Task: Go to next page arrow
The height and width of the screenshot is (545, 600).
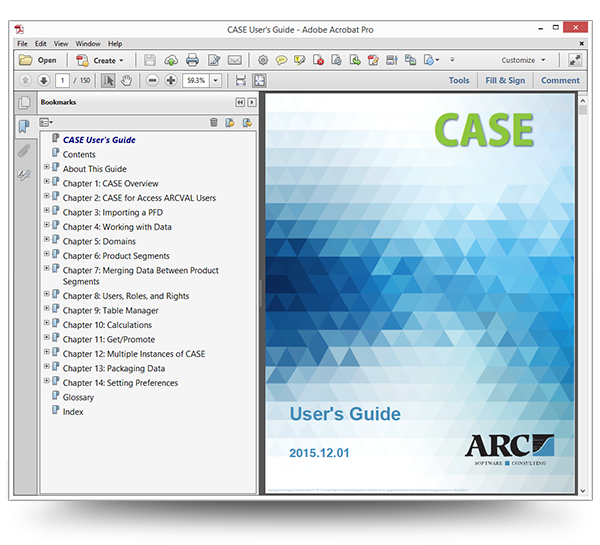Action: coord(44,80)
